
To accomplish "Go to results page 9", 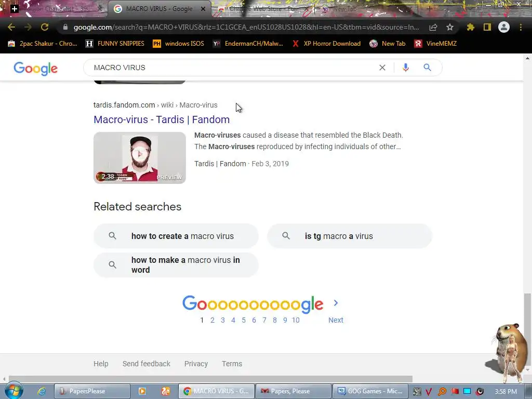I will [285, 320].
